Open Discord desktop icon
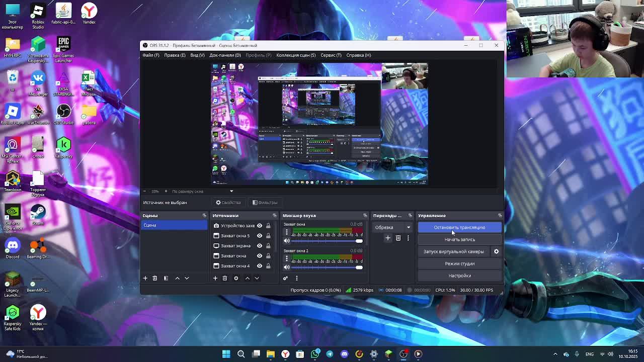 pyautogui.click(x=13, y=248)
